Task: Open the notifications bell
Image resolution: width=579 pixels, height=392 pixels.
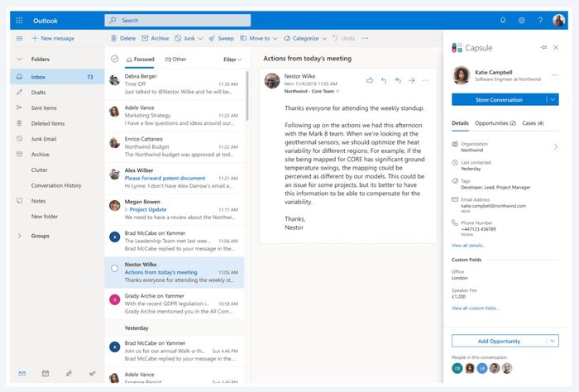Action: click(x=503, y=21)
